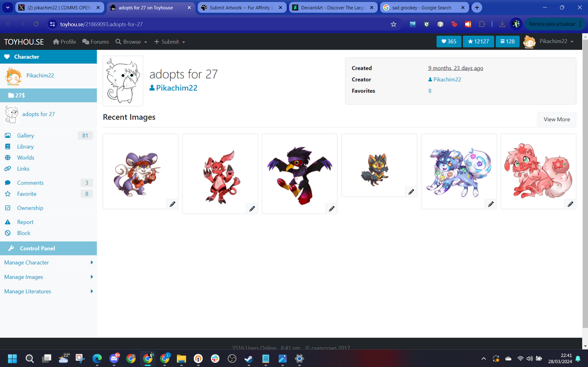
Task: Open the Windows Start menu
Action: (12, 359)
